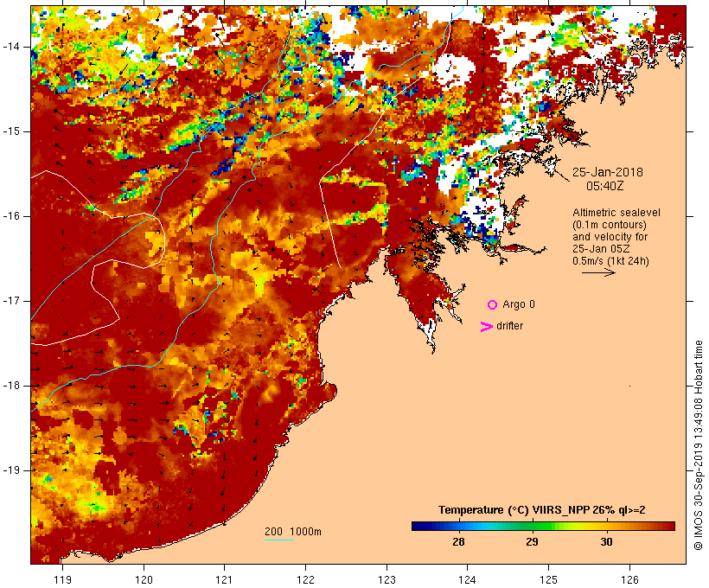Click the 'drifter' legend label
Screen dimensions: 709x588
point(509,326)
